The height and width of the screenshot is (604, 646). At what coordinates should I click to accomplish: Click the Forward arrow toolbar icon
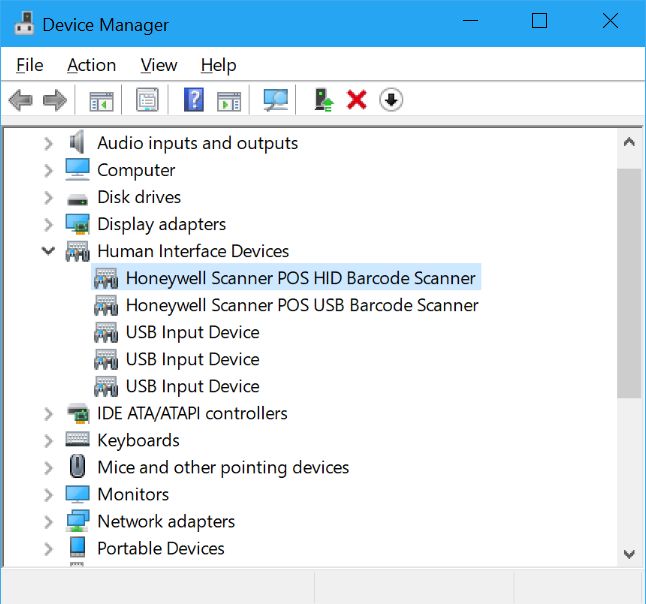(55, 100)
